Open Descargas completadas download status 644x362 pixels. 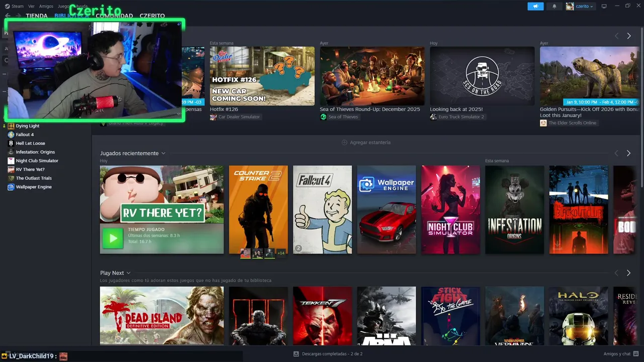point(332,354)
